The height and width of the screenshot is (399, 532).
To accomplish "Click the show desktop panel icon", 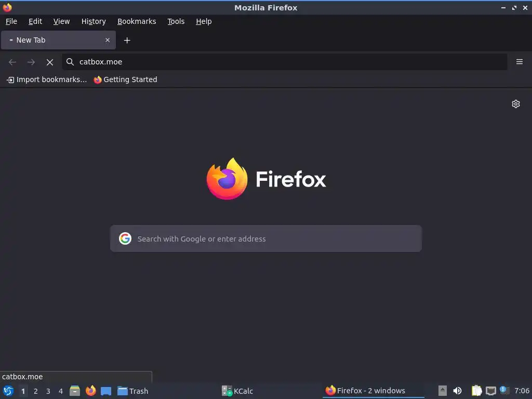I will point(106,391).
